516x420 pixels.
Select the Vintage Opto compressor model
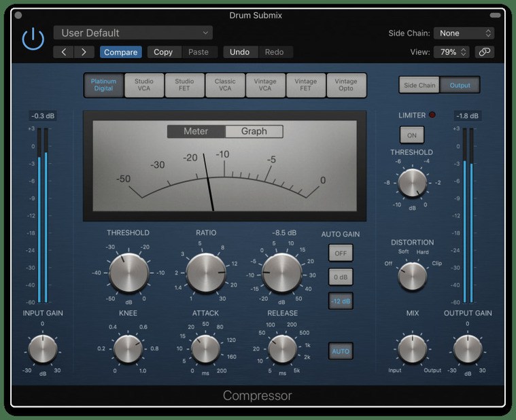tap(346, 85)
